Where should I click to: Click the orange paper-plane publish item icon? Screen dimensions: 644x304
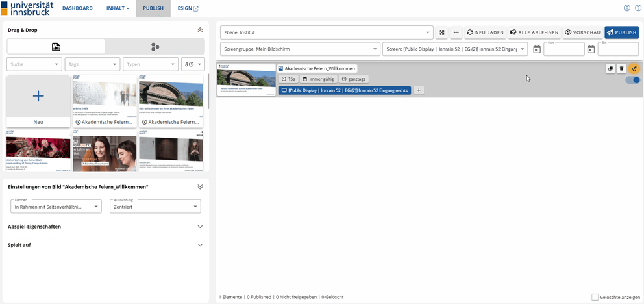click(x=634, y=68)
